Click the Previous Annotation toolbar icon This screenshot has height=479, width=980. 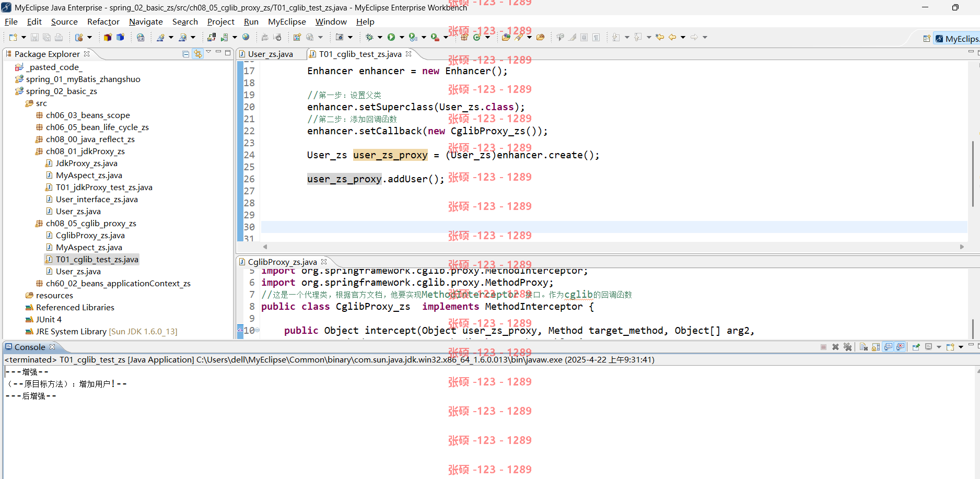[x=638, y=37]
